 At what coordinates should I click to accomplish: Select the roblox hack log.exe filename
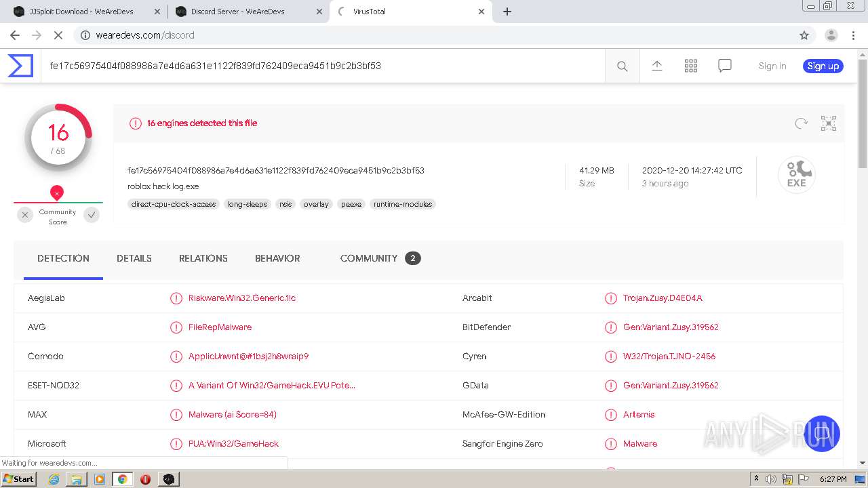tap(163, 186)
